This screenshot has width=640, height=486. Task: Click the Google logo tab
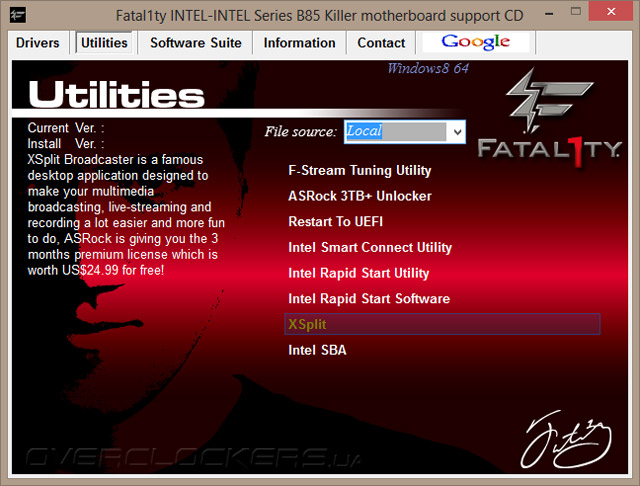tap(476, 42)
